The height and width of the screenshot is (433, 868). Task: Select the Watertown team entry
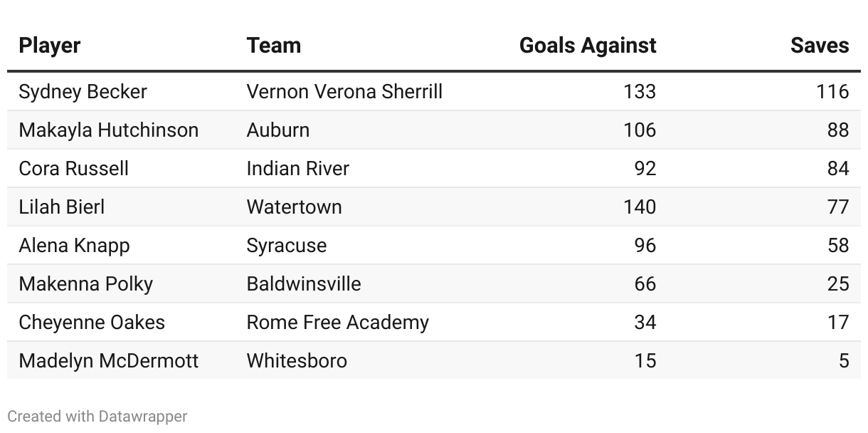[x=294, y=207]
